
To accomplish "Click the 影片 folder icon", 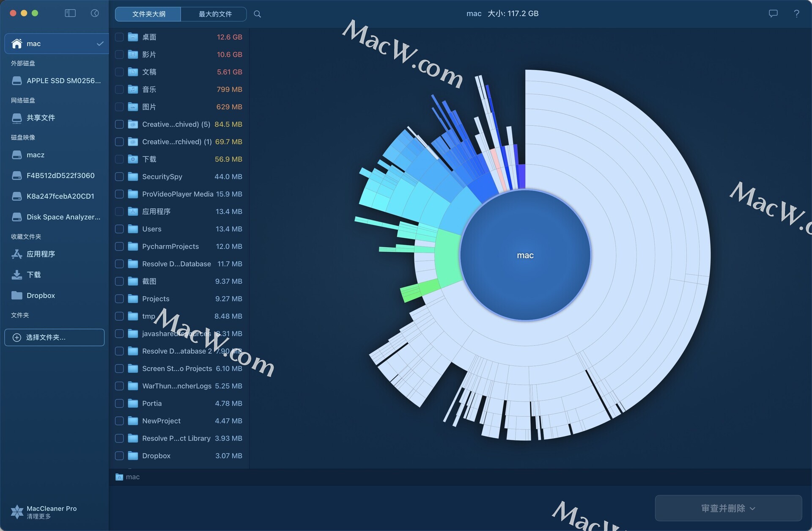I will pos(133,54).
